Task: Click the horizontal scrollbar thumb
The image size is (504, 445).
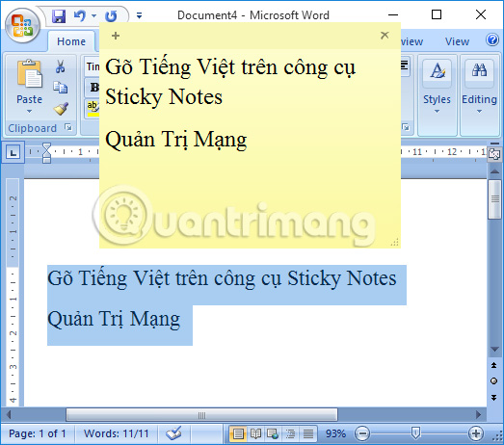Action: point(201,415)
